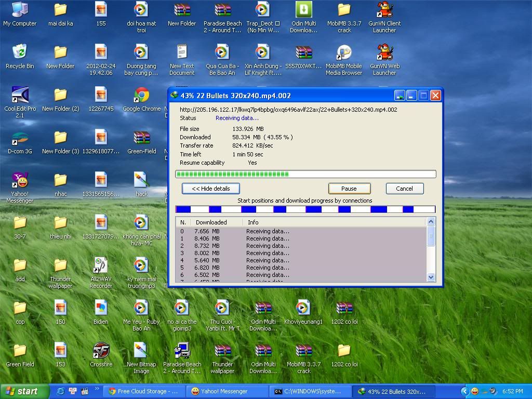
Task: Select connection row 0 with 7.656 MB
Action: pos(301,231)
